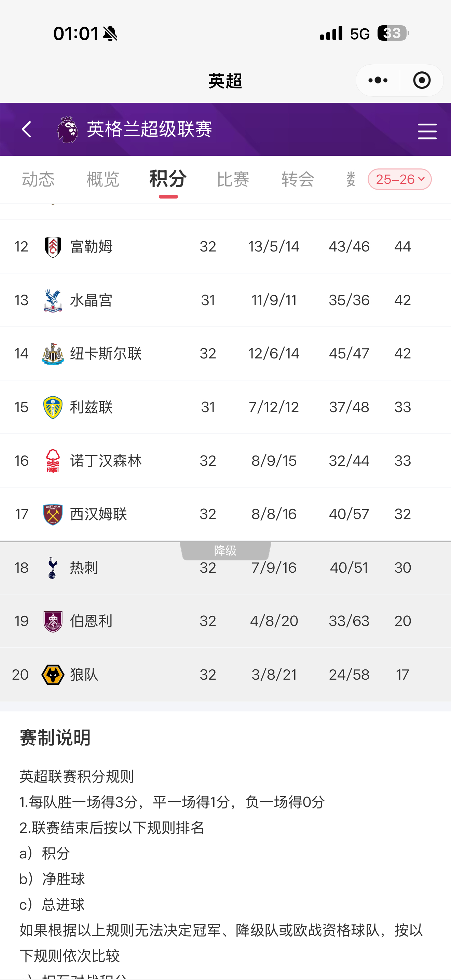The width and height of the screenshot is (451, 980).
Task: Tap the Nottingham Forest crest
Action: coord(53,460)
